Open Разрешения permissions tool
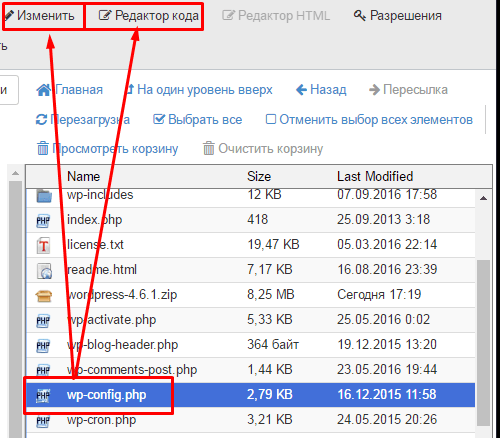Viewport: 500px width, 438px height. (x=398, y=16)
